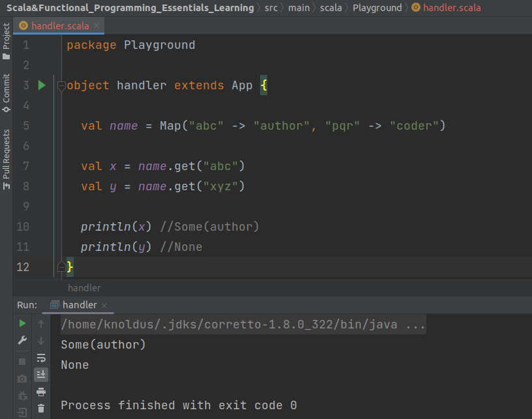This screenshot has width=532, height=419.
Task: Click the opening brace after App
Action: point(263,85)
